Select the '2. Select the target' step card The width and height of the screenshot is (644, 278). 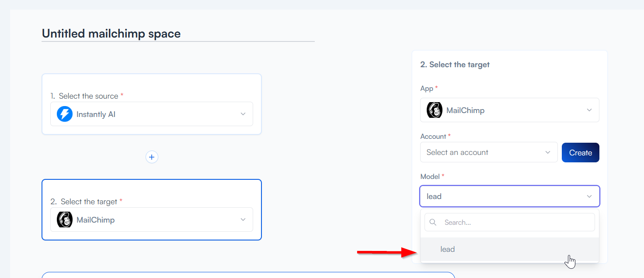pos(151,191)
